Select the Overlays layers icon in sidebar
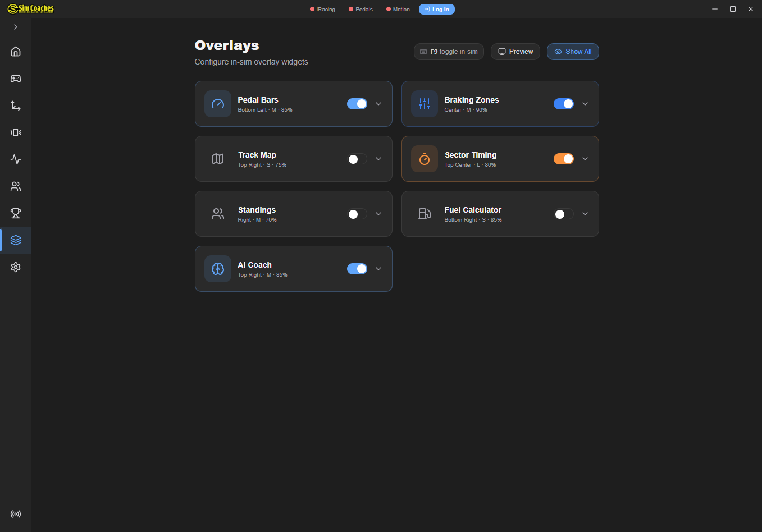 point(15,240)
